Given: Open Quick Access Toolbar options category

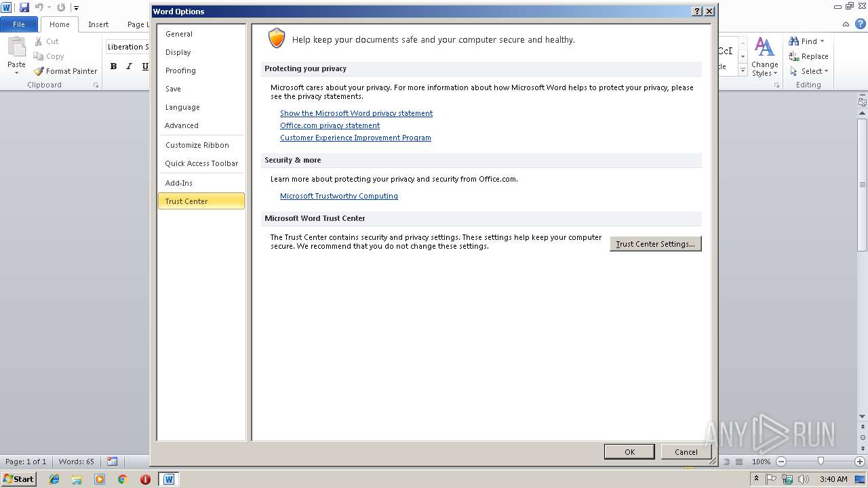Looking at the screenshot, I should tap(201, 163).
